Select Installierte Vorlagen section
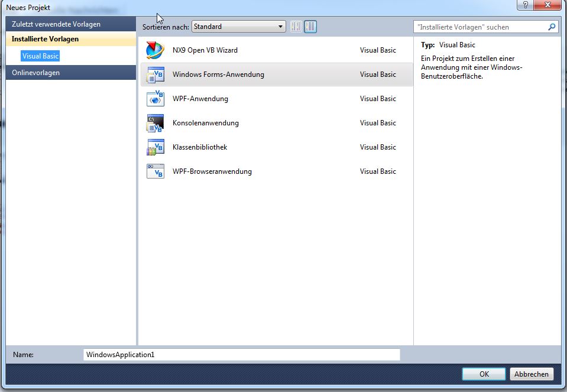This screenshot has height=392, width=567. (x=71, y=39)
